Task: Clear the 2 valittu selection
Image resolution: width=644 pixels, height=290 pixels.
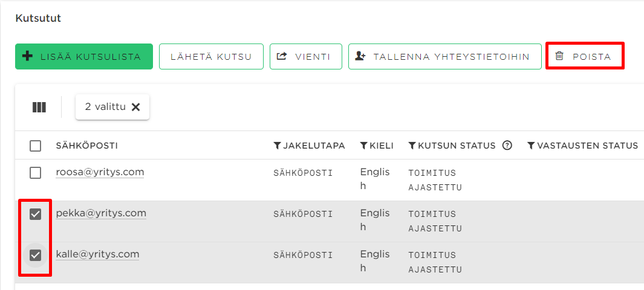Action: pyautogui.click(x=136, y=107)
